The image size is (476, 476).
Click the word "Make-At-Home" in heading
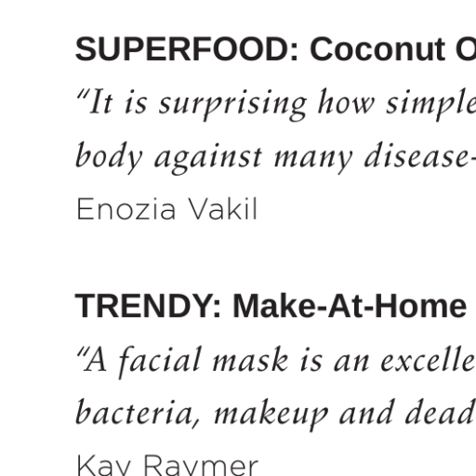[x=350, y=306]
